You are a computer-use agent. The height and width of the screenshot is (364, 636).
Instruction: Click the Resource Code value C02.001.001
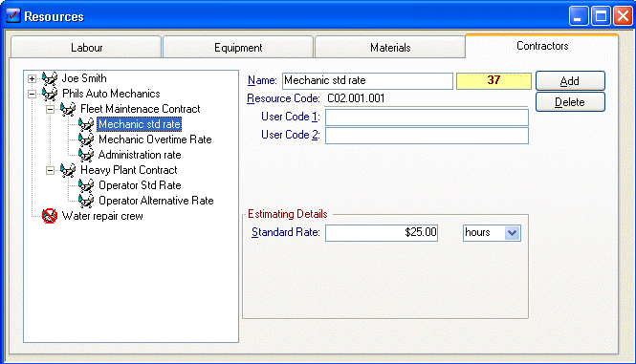pos(356,98)
